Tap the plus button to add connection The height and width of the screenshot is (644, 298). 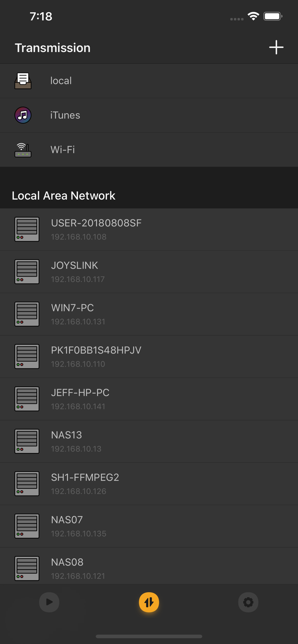[276, 47]
